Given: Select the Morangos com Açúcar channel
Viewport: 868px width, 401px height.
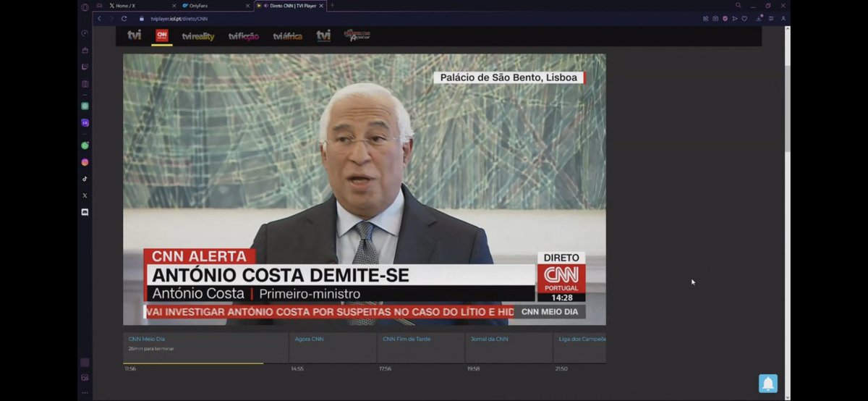Looking at the screenshot, I should pos(357,35).
